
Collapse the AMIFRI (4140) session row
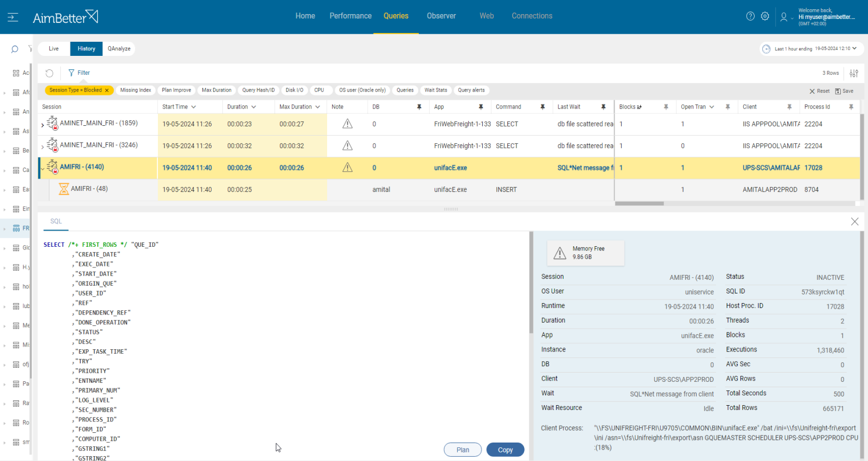click(x=42, y=169)
